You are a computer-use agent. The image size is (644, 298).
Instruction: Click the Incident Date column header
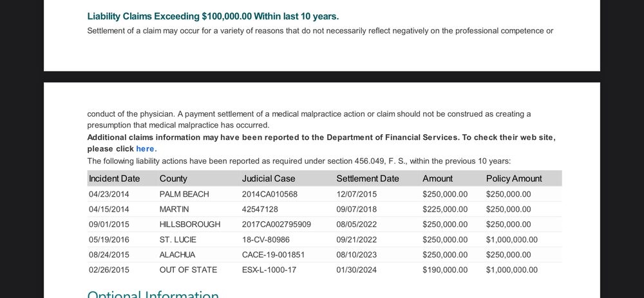(x=114, y=179)
